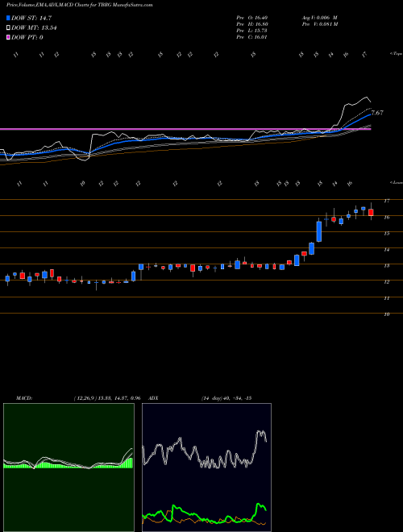
Task: Click the magenta DOW PT legend swatch
Action: [9, 37]
